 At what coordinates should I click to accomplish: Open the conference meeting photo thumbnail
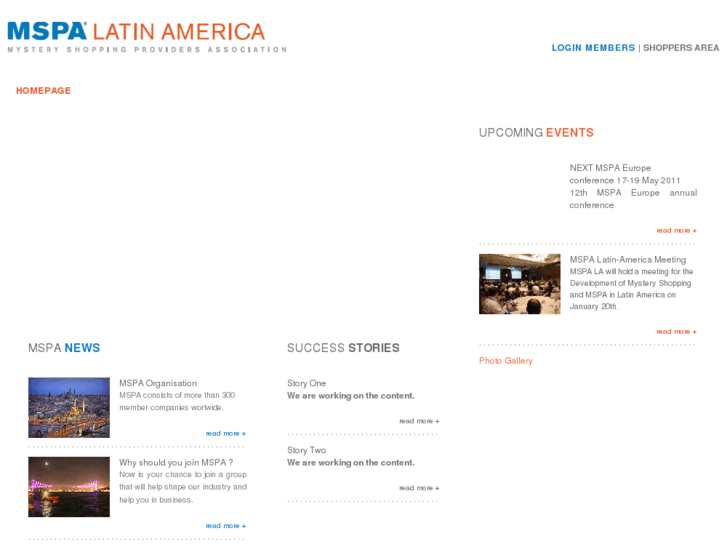point(519,284)
